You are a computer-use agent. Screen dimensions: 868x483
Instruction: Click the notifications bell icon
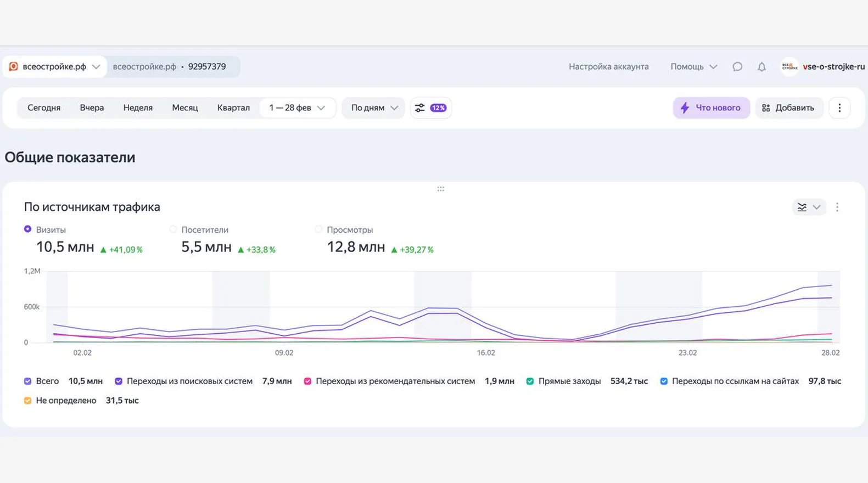761,66
